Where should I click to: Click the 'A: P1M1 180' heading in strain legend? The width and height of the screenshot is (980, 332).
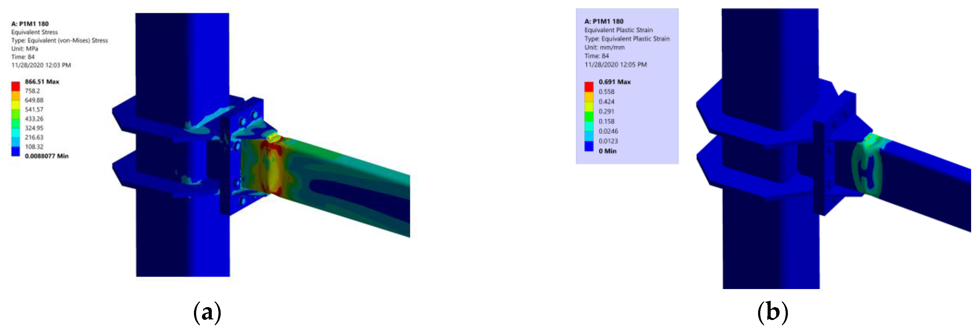(604, 21)
